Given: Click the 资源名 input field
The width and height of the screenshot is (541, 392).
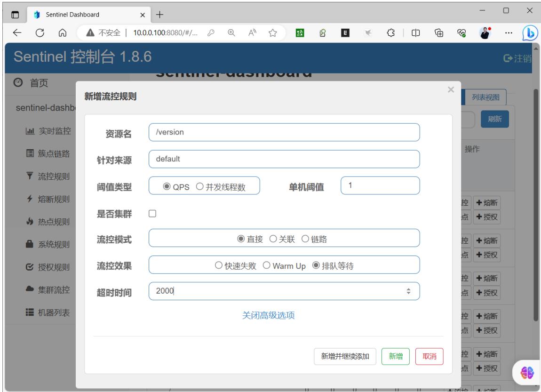Looking at the screenshot, I should pyautogui.click(x=284, y=132).
